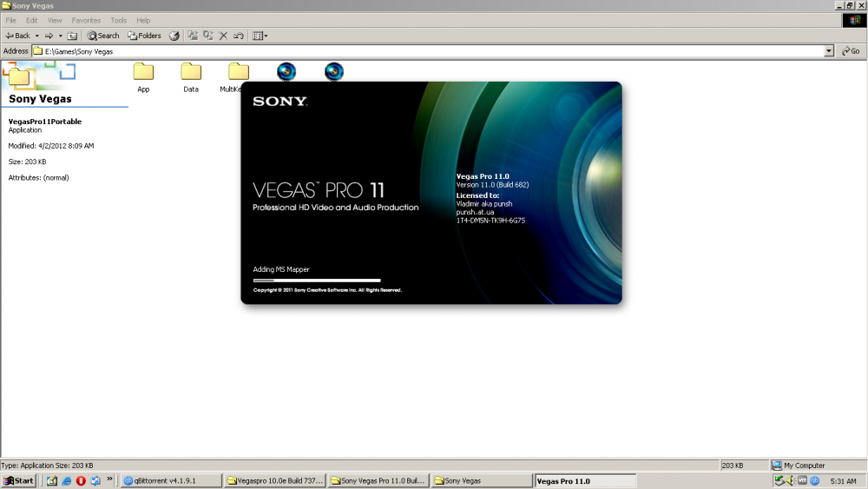Open the Data folder
Screen dimensions: 868x489
tap(191, 73)
